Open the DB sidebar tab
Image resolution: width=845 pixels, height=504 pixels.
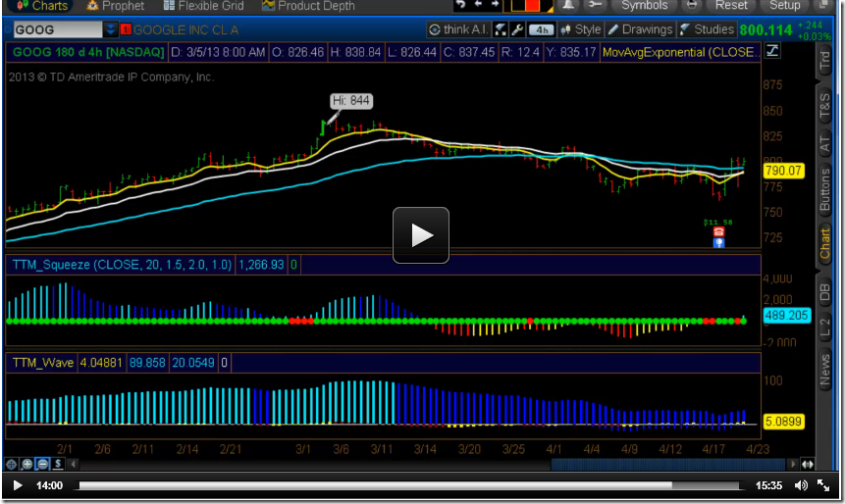(824, 292)
